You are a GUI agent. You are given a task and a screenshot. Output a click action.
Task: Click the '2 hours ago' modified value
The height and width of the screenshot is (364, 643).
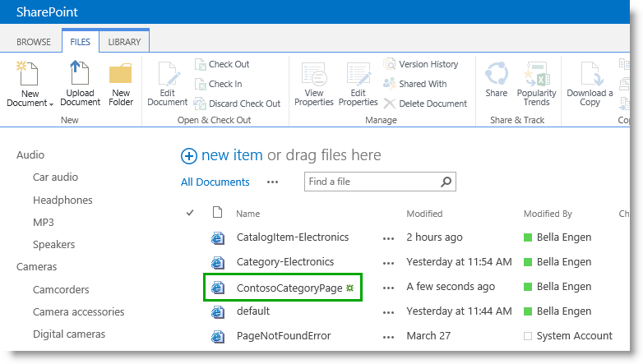(x=434, y=237)
